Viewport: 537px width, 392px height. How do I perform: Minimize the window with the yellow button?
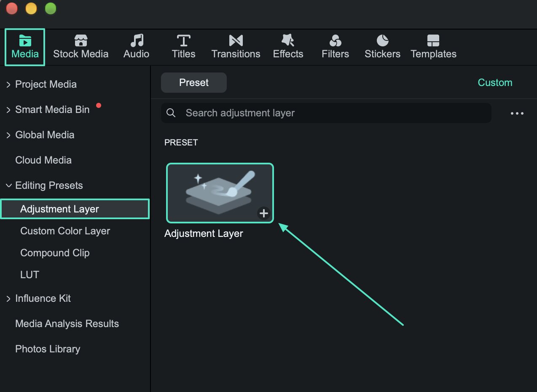point(31,8)
